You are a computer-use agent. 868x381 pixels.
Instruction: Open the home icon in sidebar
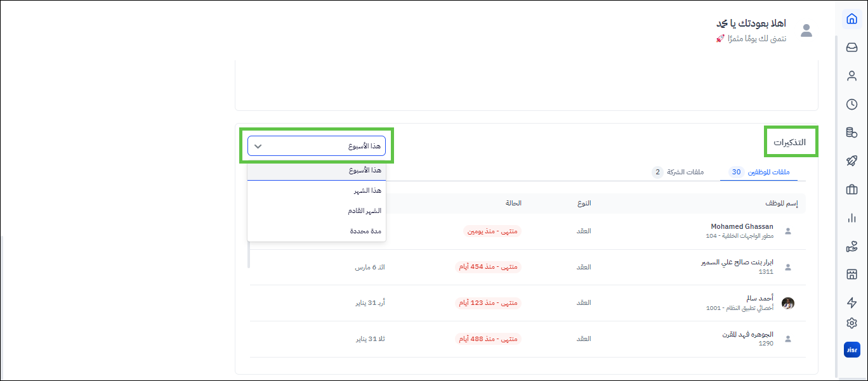coord(852,18)
